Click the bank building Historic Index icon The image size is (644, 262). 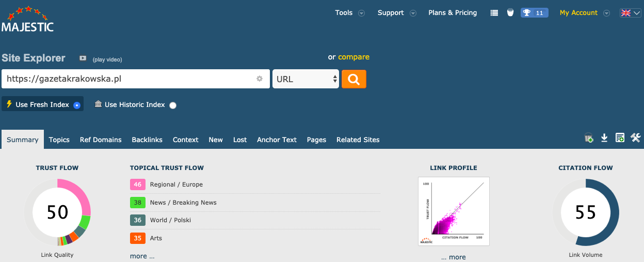click(x=98, y=104)
